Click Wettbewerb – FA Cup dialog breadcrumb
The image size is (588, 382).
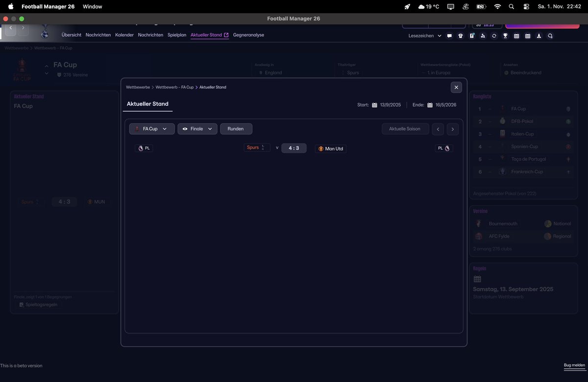tap(174, 87)
